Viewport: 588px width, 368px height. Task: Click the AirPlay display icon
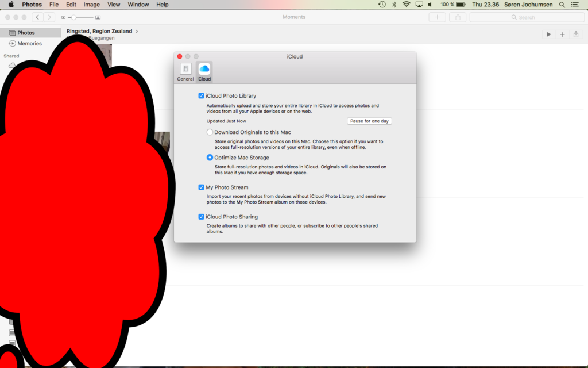(x=419, y=5)
